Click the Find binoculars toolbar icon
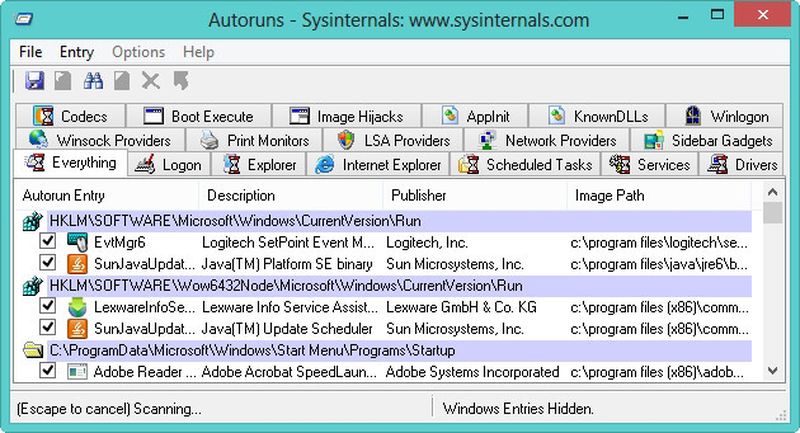 pyautogui.click(x=93, y=81)
